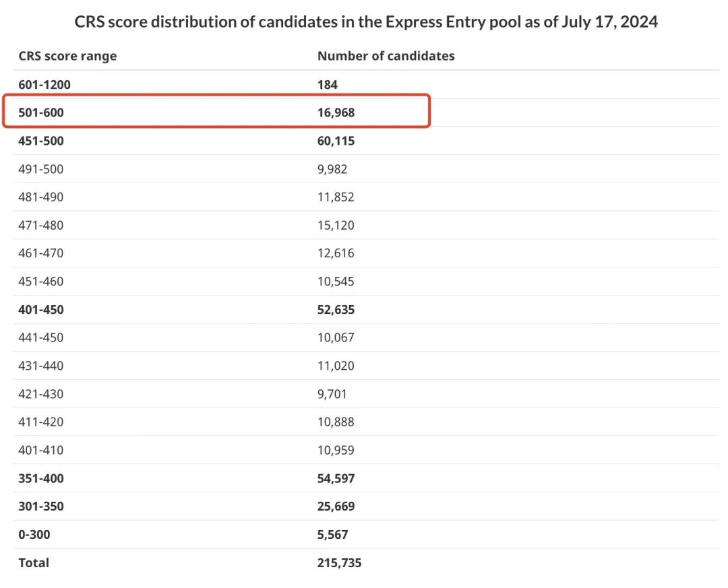Select the 451-500 score range row label

pos(41,141)
